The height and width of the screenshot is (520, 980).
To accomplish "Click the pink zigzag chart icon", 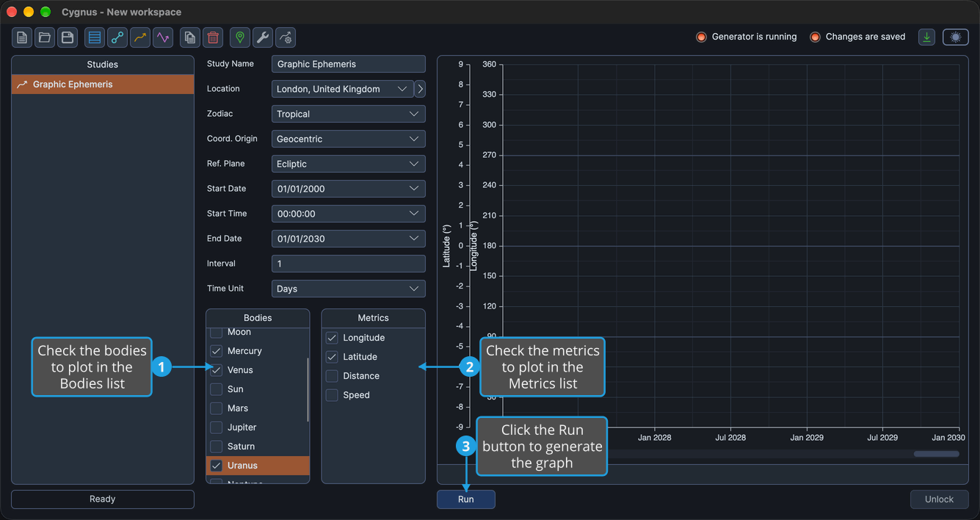I will [x=163, y=37].
